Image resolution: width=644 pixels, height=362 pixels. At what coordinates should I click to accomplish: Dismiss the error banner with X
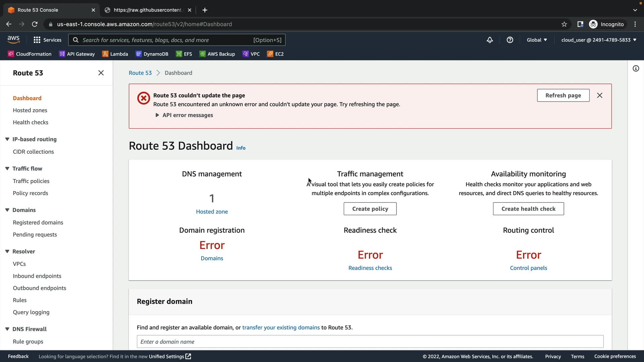click(600, 96)
